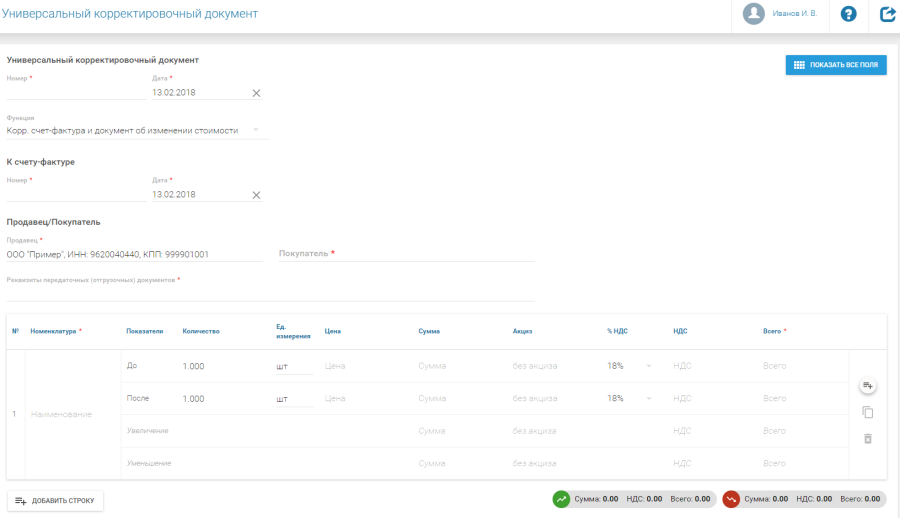This screenshot has height=518, width=900.
Task: Click the Продавец field with ООО Пример
Action: click(134, 255)
